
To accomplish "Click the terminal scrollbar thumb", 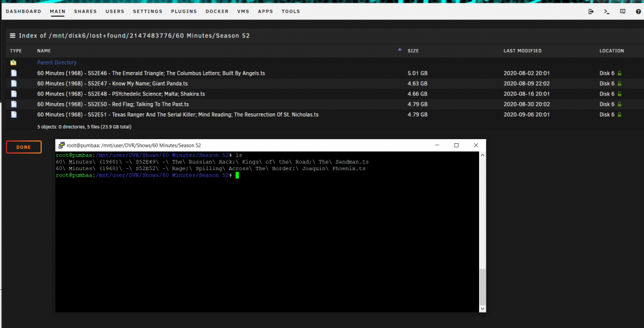I will point(482,287).
